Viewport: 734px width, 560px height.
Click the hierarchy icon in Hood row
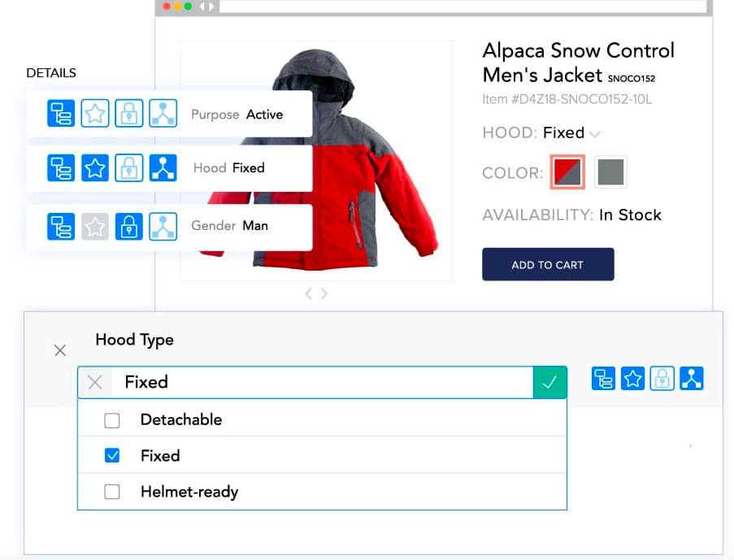coord(61,167)
